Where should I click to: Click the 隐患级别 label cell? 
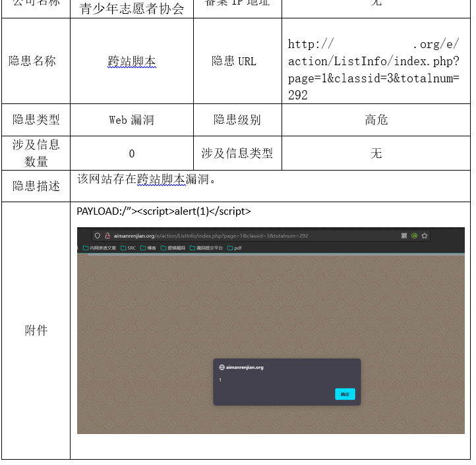pos(238,120)
